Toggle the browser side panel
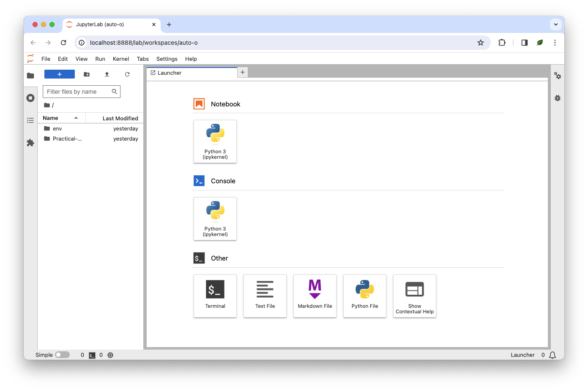The height and width of the screenshot is (391, 588). [x=525, y=43]
